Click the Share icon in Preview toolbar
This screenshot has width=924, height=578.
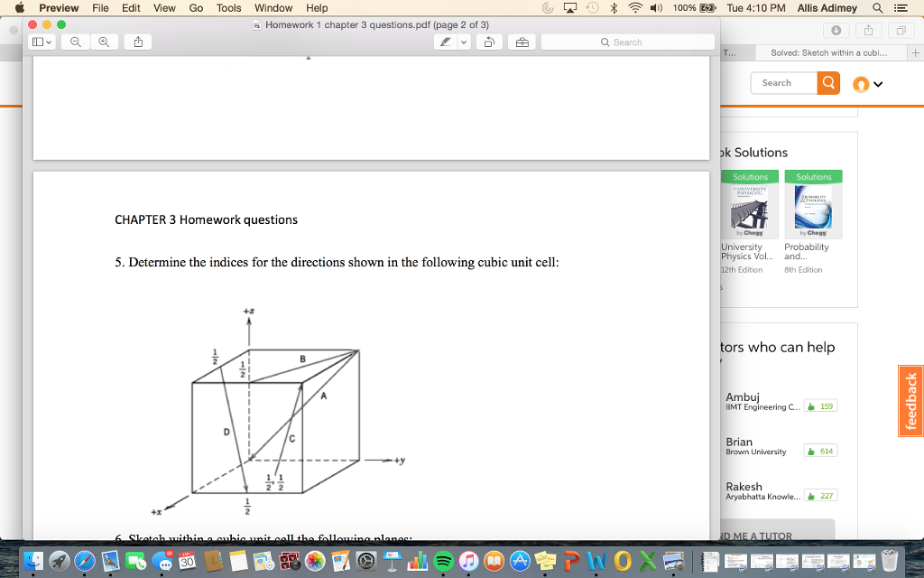pyautogui.click(x=138, y=42)
